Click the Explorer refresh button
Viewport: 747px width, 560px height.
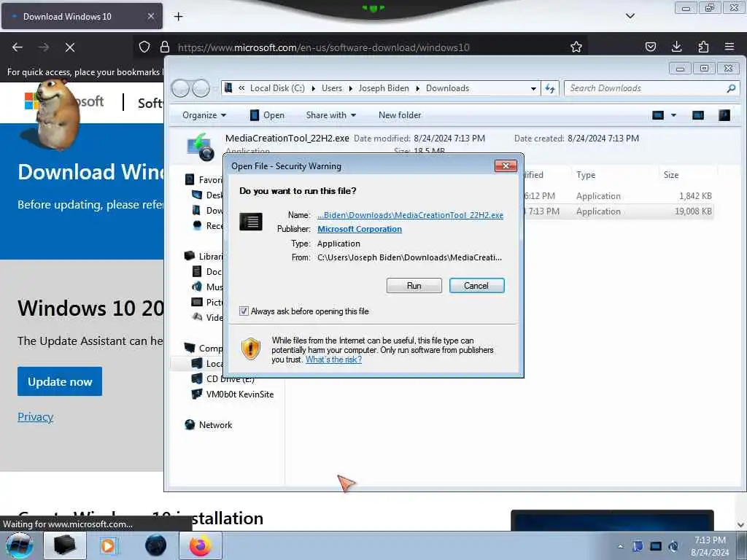pyautogui.click(x=550, y=88)
